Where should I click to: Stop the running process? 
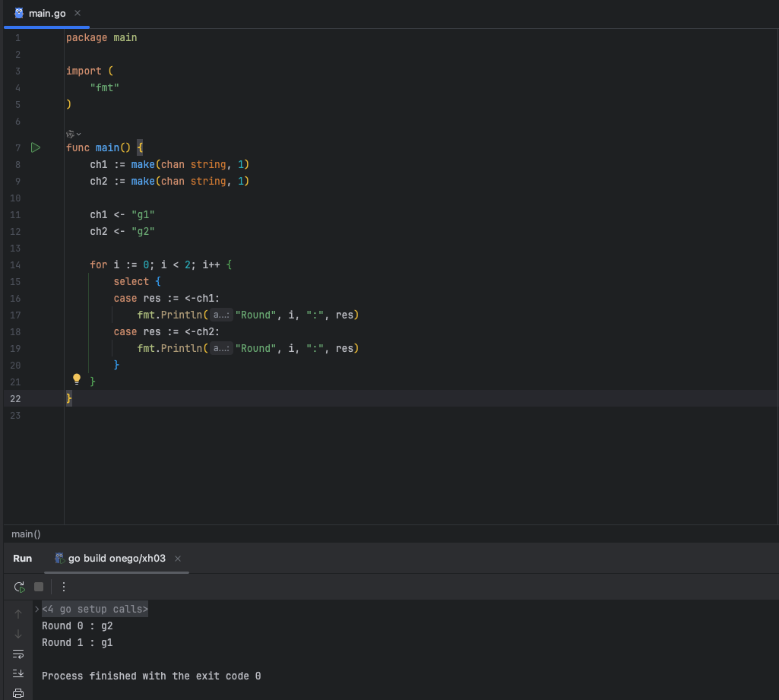click(39, 587)
